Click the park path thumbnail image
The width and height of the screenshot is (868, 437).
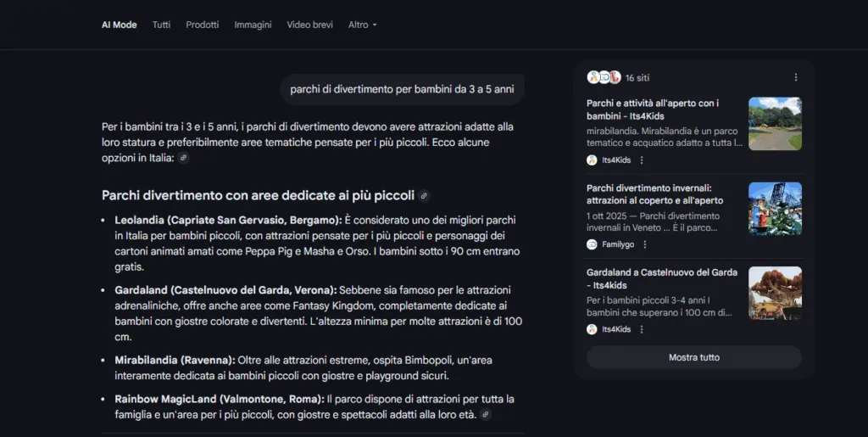tap(775, 124)
